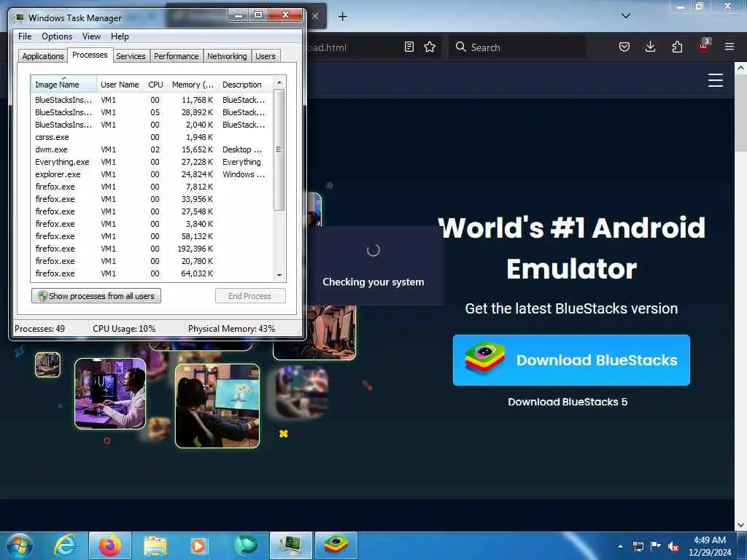Sort processes by Memory column
Image resolution: width=747 pixels, height=560 pixels.
click(x=193, y=85)
